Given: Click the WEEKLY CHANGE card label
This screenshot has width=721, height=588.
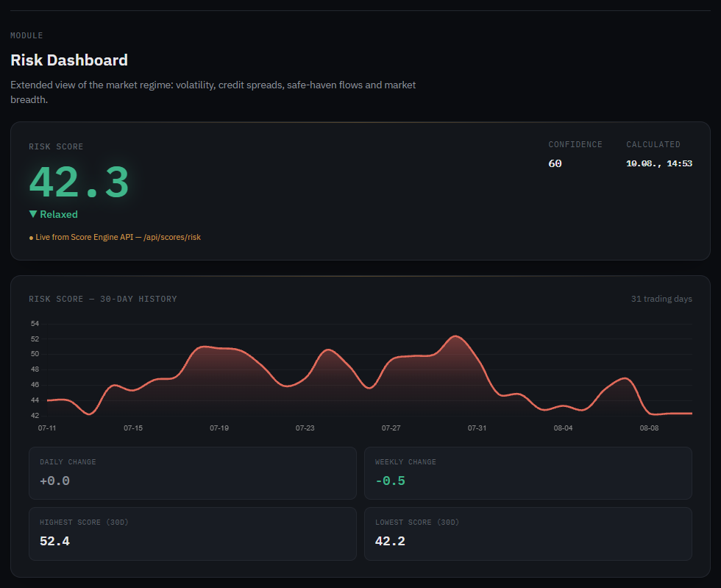Looking at the screenshot, I should coord(405,462).
